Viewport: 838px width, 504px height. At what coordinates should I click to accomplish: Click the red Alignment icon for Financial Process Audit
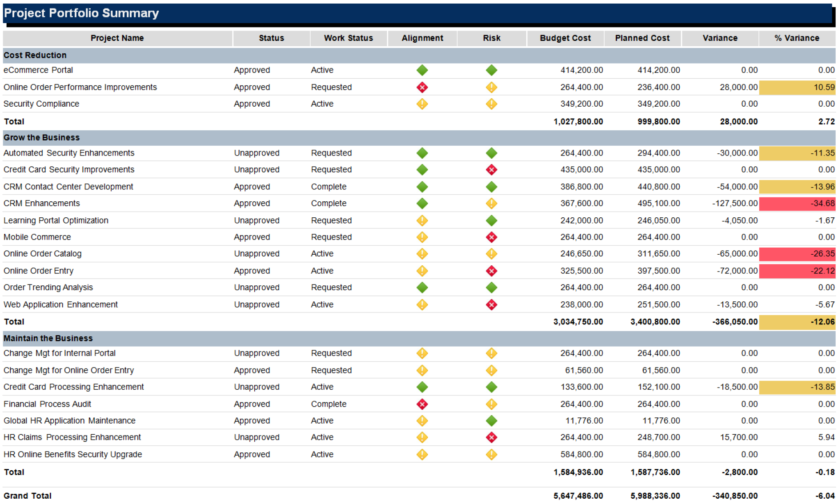point(422,404)
